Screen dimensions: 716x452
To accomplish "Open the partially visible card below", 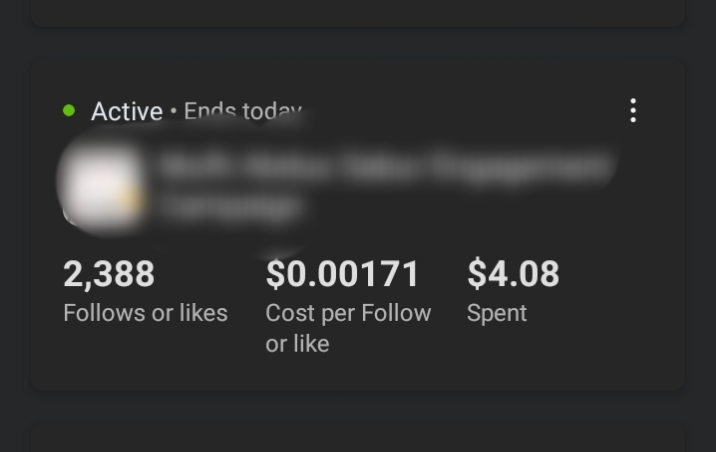I will pos(358,438).
